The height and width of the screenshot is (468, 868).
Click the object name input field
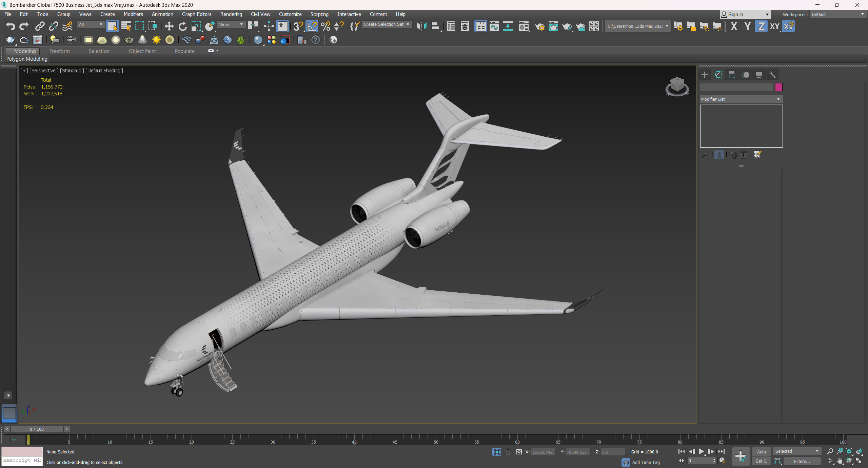click(736, 87)
